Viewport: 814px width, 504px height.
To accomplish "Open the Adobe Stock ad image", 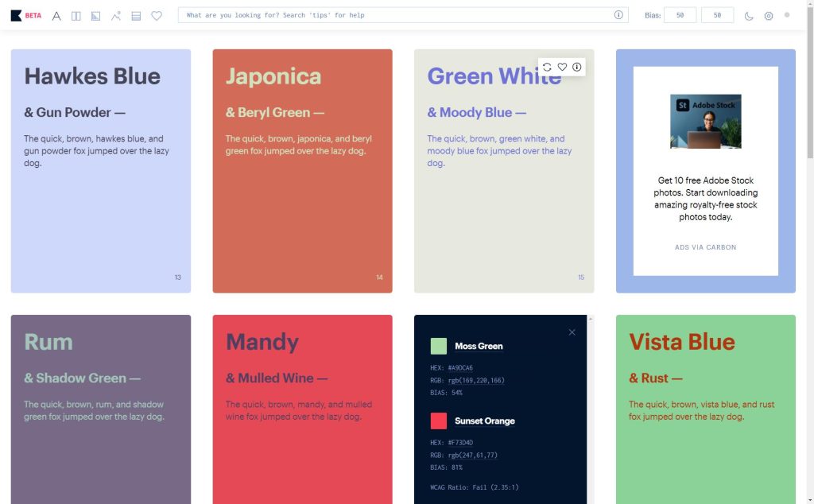I will click(706, 122).
